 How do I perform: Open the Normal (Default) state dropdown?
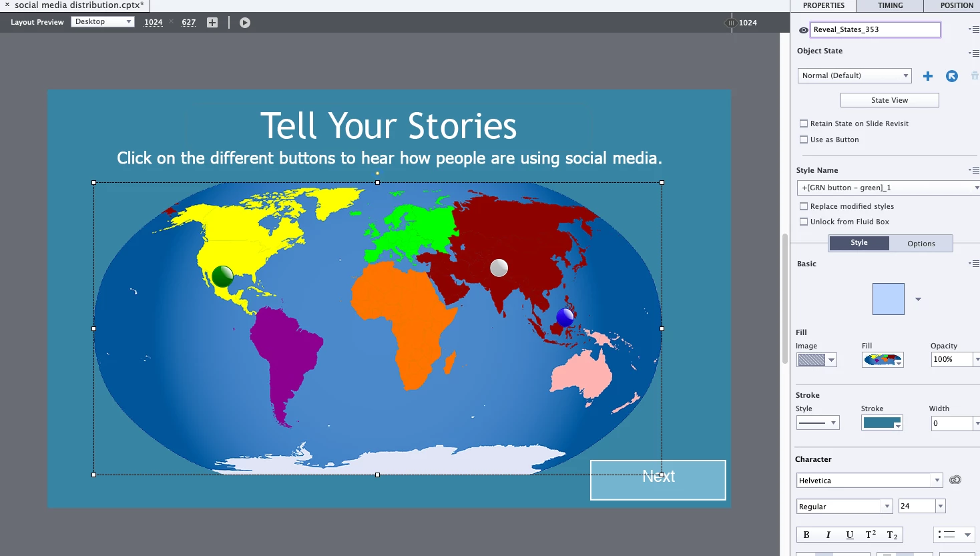[854, 75]
